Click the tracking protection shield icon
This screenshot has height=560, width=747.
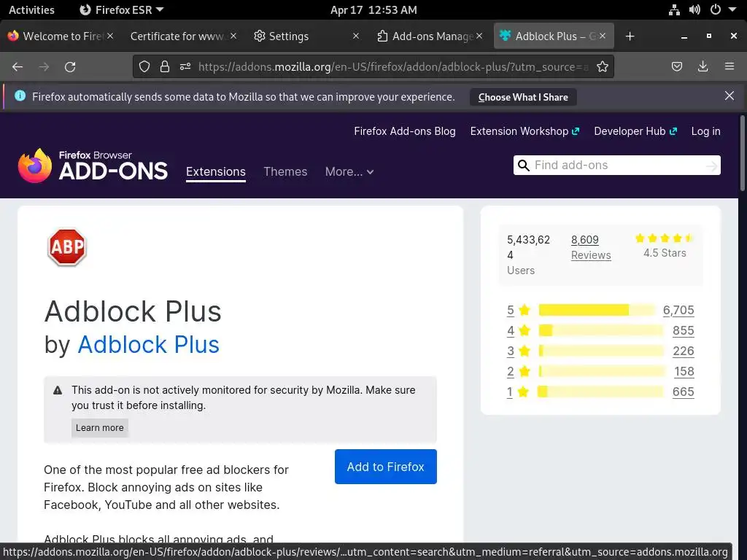(144, 66)
